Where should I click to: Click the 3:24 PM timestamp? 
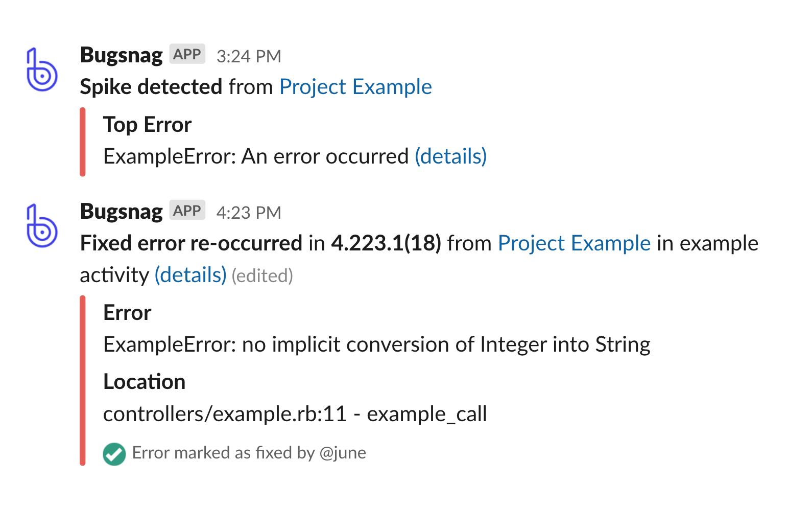click(x=249, y=56)
